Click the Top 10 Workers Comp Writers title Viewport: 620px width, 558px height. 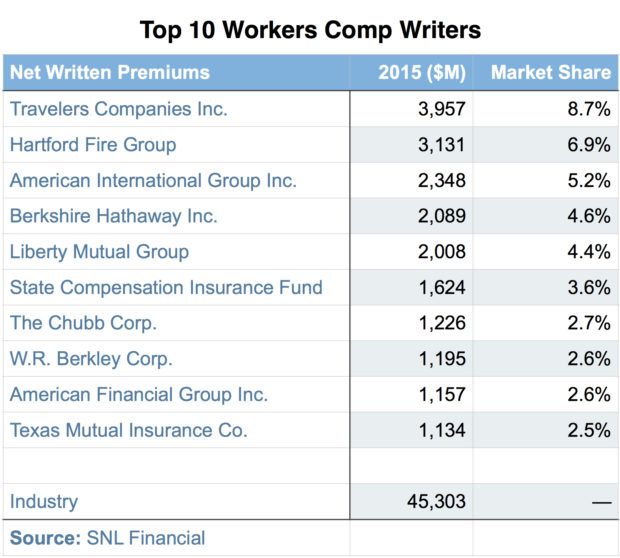coord(310,29)
